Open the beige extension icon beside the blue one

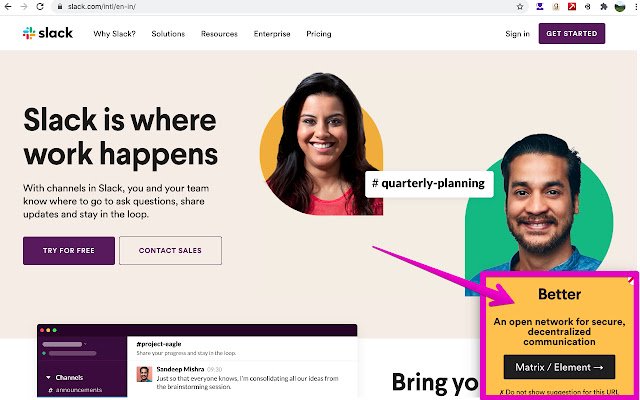(x=556, y=6)
